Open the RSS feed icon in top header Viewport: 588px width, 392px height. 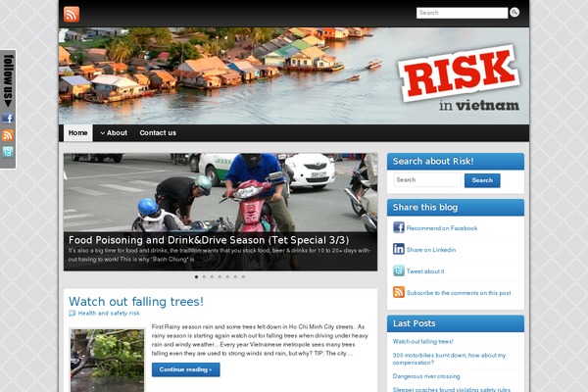tap(72, 15)
